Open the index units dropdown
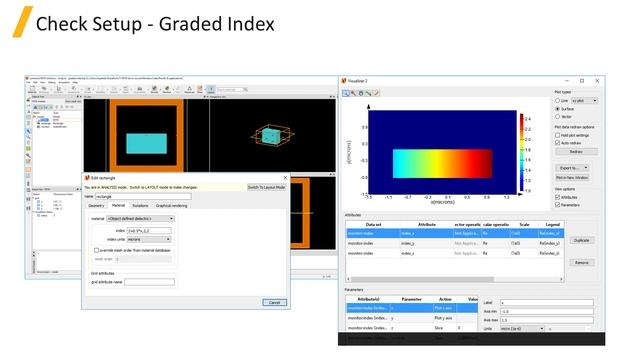This screenshot has height=360, width=640. pyautogui.click(x=149, y=240)
